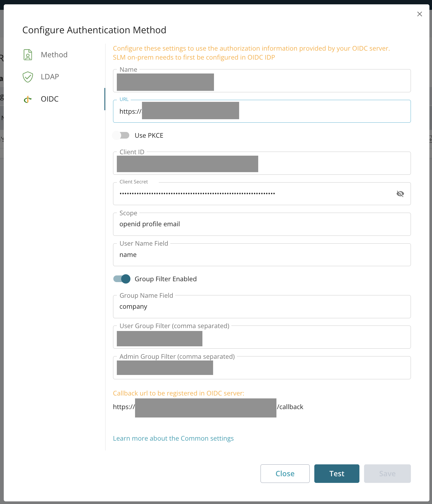This screenshot has height=504, width=432.
Task: Click the Close button
Action: coord(285,474)
